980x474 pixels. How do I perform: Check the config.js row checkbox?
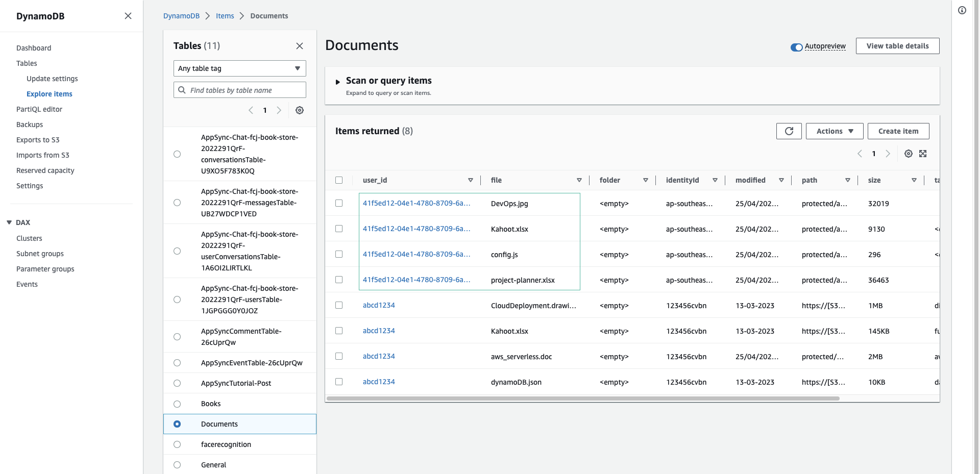coord(339,254)
